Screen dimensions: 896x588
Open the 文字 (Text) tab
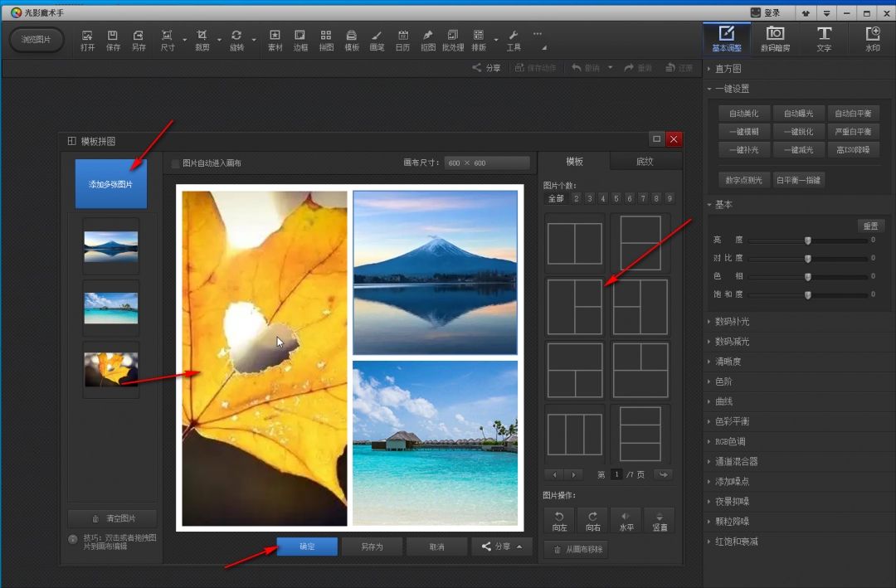pos(823,38)
